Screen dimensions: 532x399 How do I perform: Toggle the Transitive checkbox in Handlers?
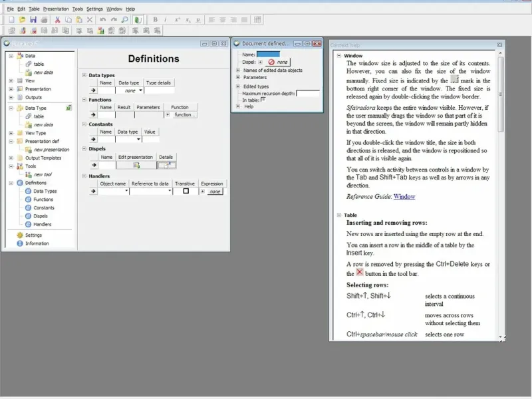[186, 191]
